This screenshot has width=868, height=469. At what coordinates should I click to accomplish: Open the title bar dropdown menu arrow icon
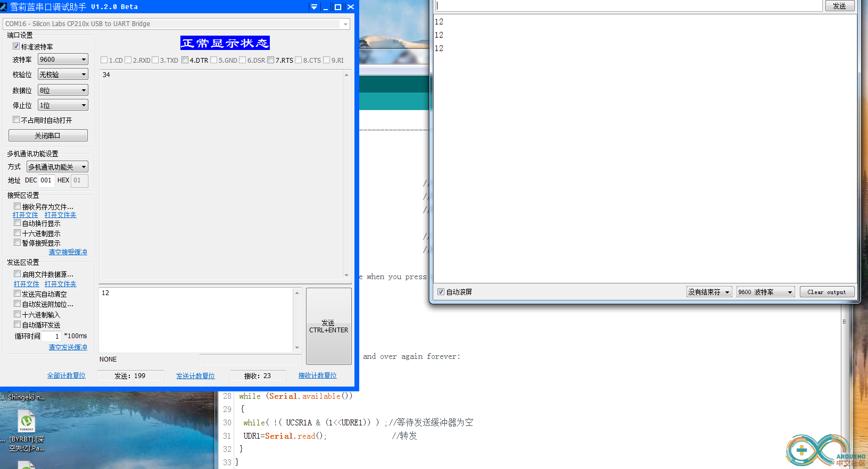(314, 7)
